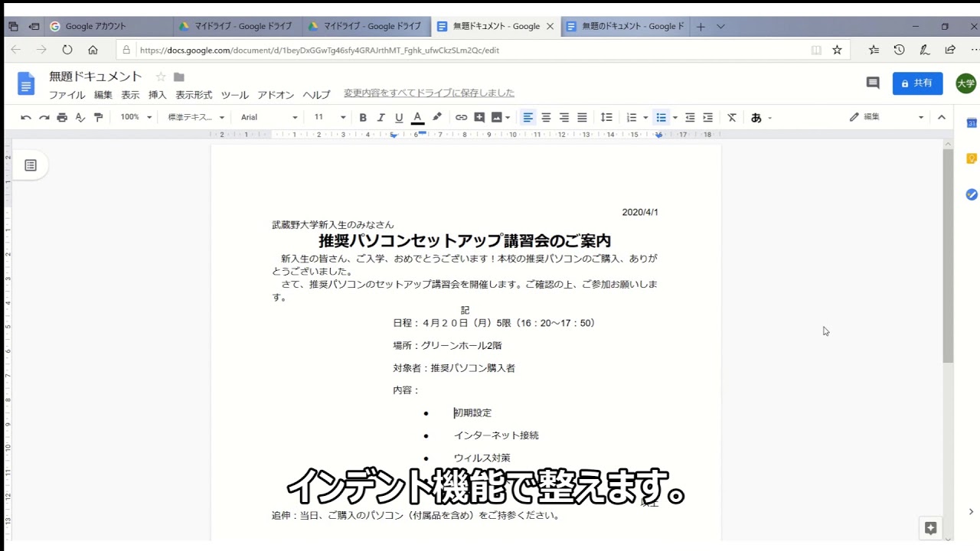Justify the text alignment
980x551 pixels.
(582, 117)
